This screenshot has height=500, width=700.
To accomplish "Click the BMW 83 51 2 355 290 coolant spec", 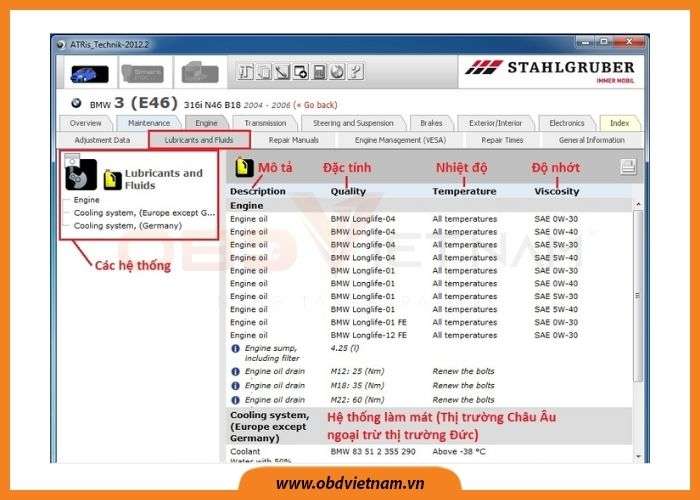I will click(x=373, y=452).
